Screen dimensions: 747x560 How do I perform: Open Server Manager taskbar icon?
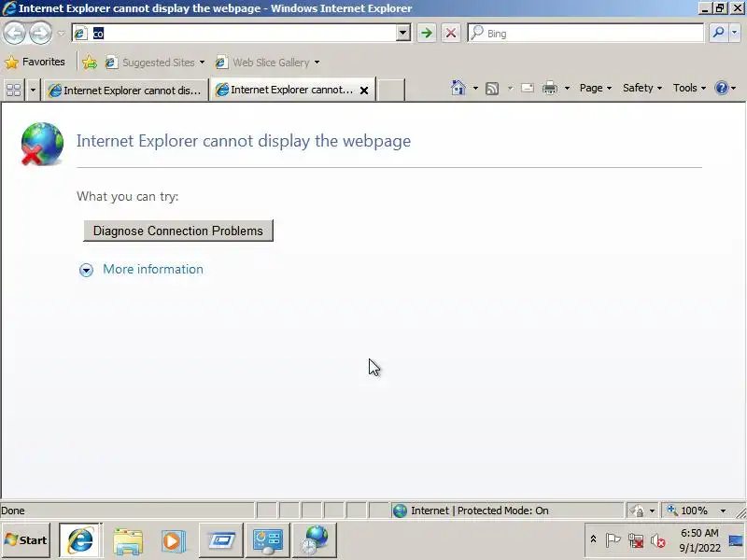tap(267, 540)
